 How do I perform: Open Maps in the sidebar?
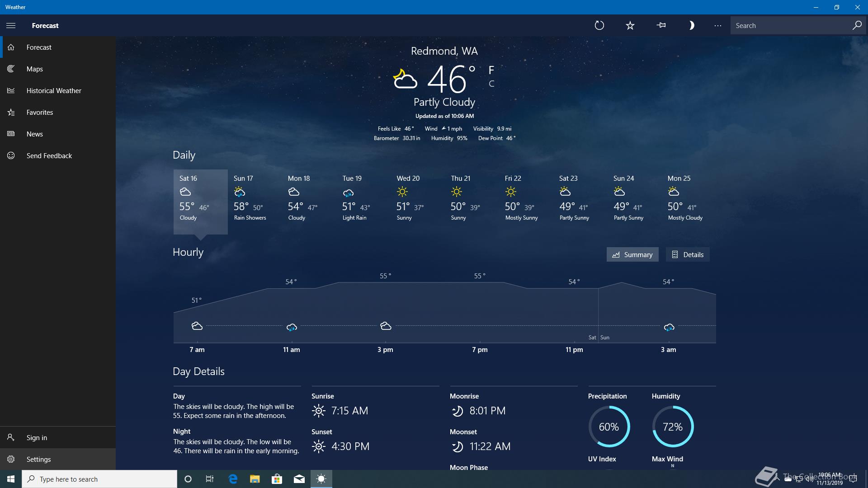58,69
